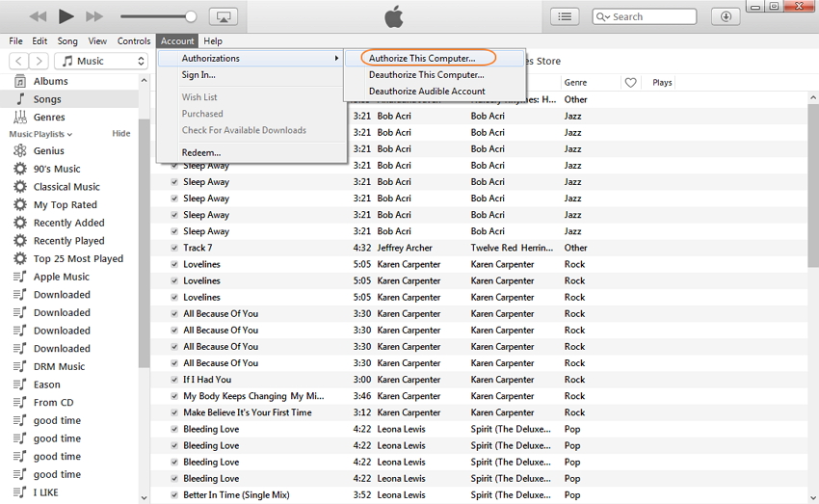The width and height of the screenshot is (819, 504).
Task: Open the Apple Music playlist
Action: (x=61, y=277)
